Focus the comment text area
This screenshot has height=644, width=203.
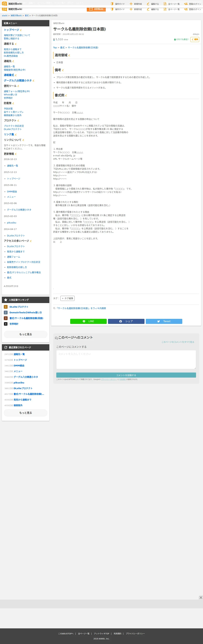pyautogui.click(x=126, y=359)
